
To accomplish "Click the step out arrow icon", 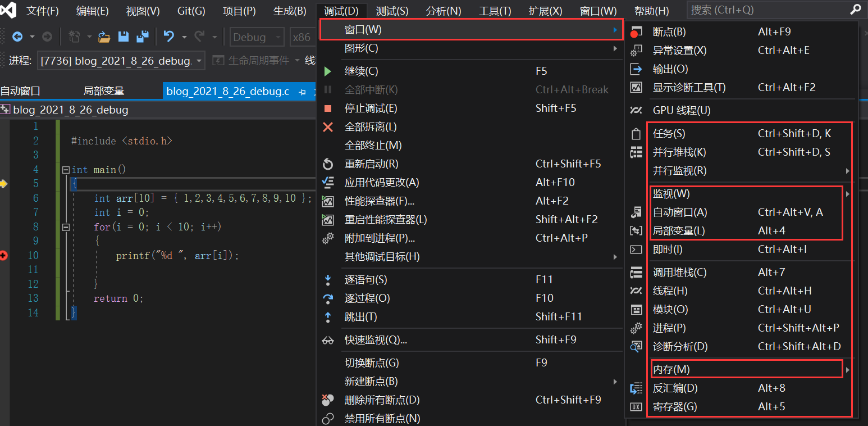I will (x=328, y=317).
